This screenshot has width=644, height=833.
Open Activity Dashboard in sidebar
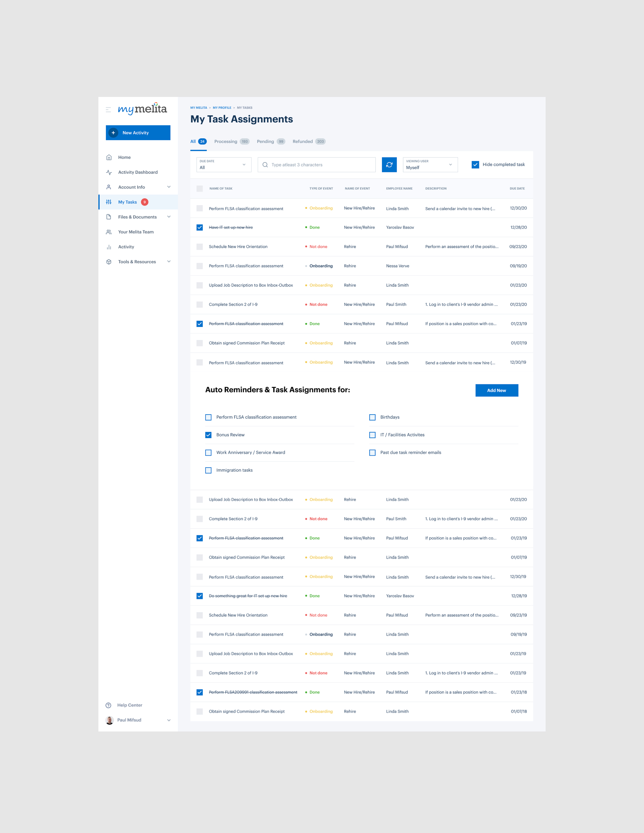pyautogui.click(x=138, y=172)
